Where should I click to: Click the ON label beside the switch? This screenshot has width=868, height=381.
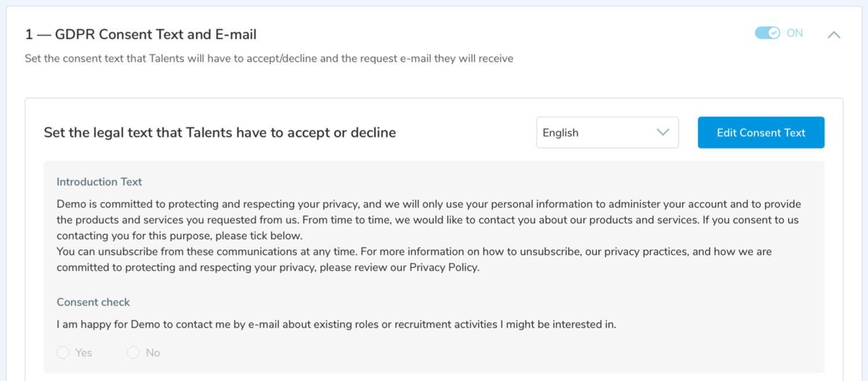point(794,33)
